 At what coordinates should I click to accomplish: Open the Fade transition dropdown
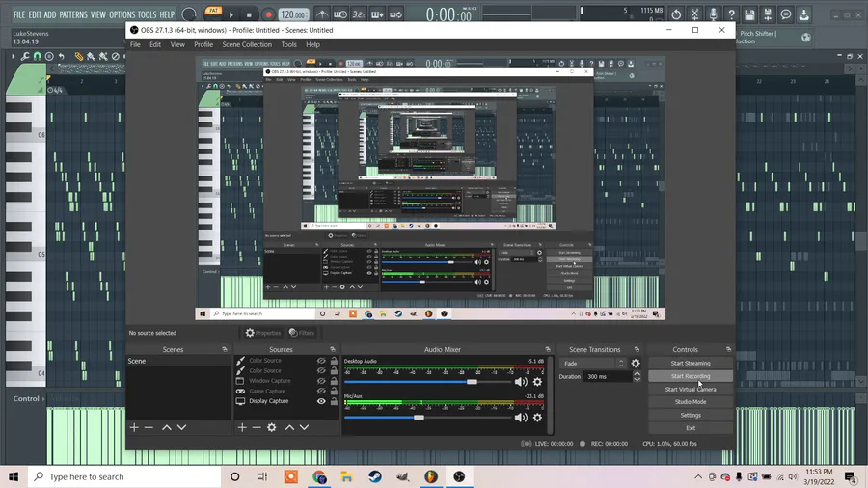click(593, 364)
